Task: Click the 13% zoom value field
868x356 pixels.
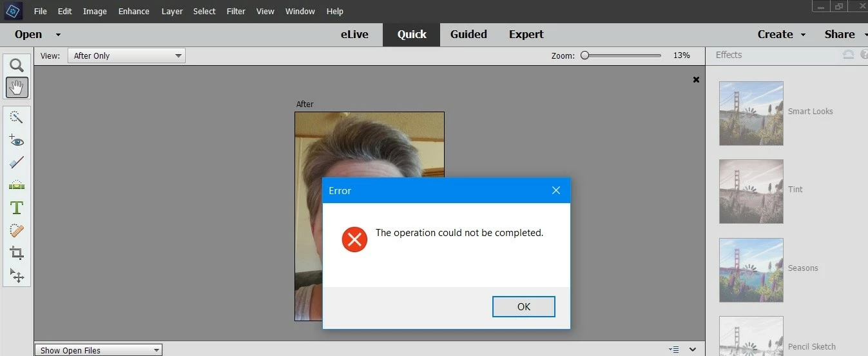Action: pyautogui.click(x=682, y=55)
